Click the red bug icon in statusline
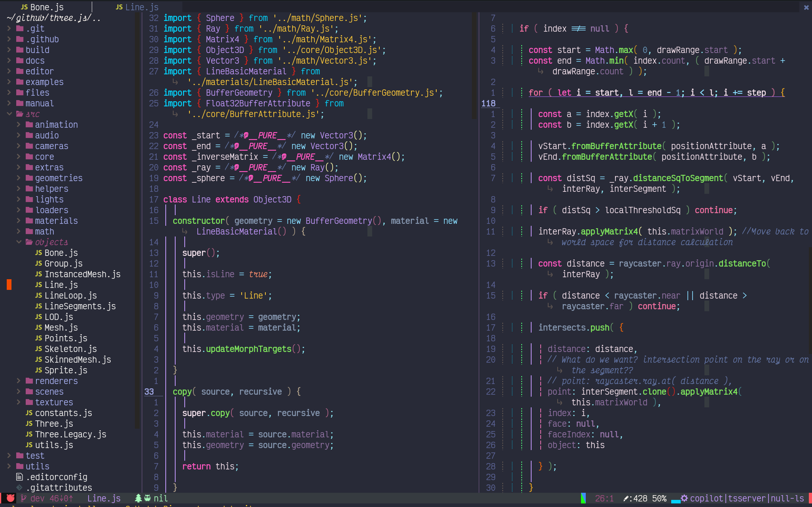The image size is (812, 507). (x=11, y=498)
